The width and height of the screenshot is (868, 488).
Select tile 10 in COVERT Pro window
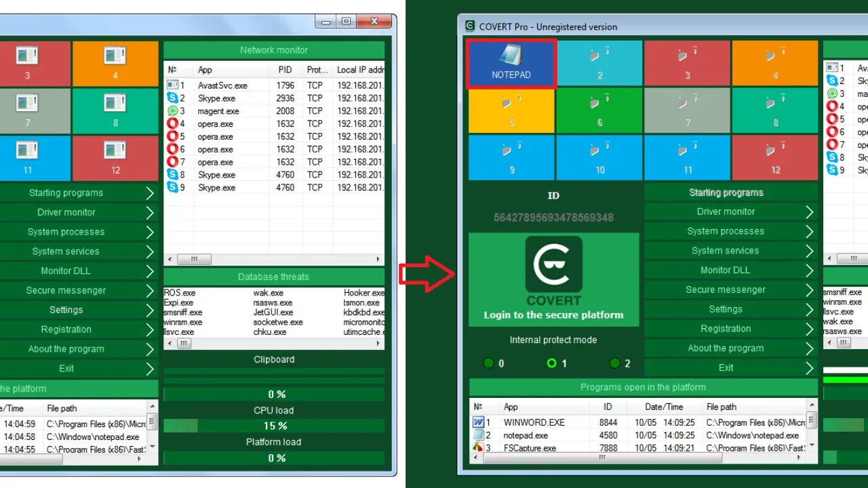point(599,159)
